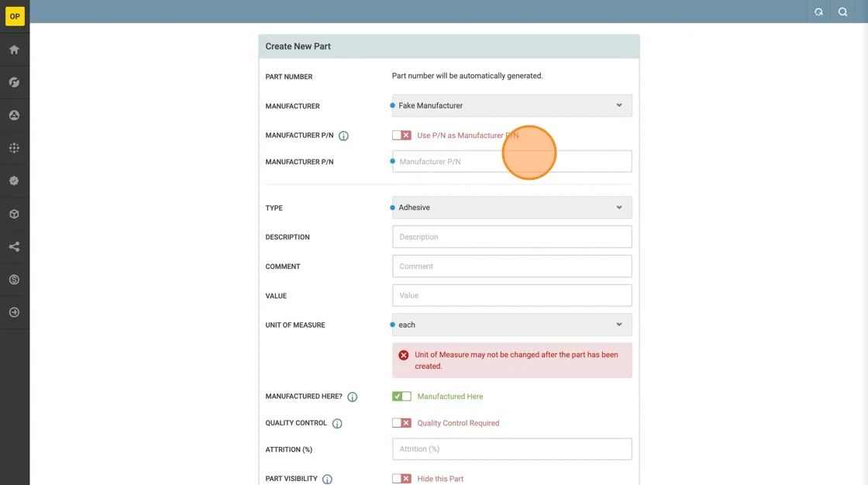Click the Description input field
Screen dimensions: 868x485
(511, 237)
